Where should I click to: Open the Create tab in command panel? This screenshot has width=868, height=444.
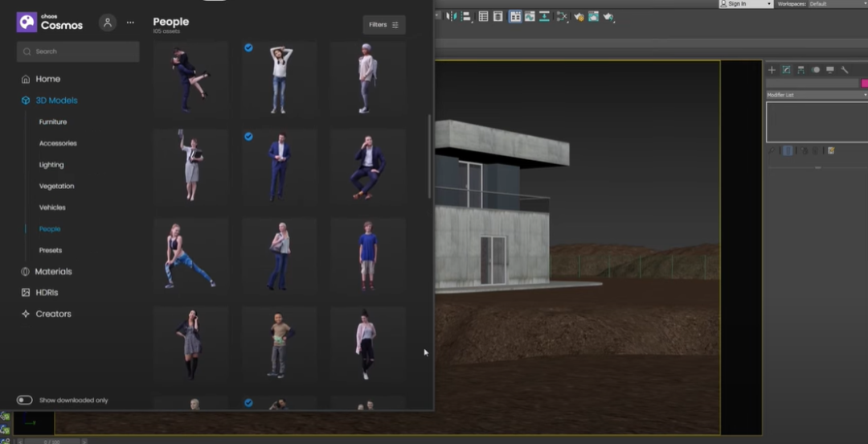pyautogui.click(x=772, y=70)
